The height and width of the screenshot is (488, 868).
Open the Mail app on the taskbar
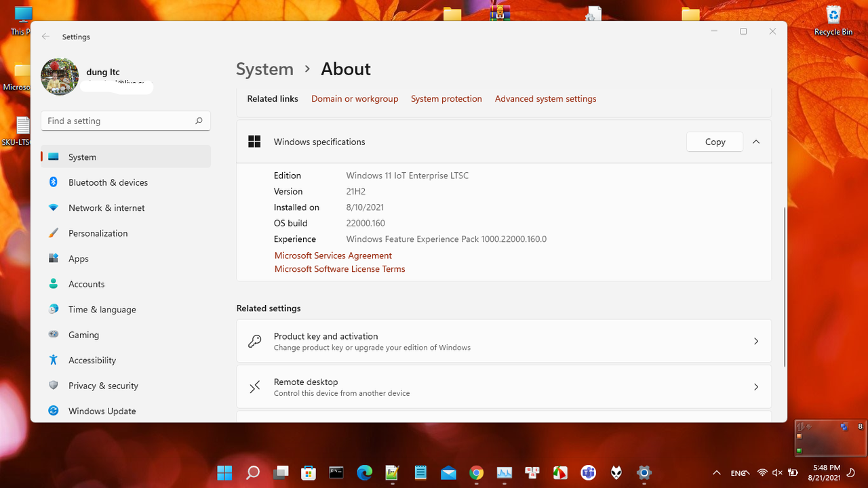tap(448, 472)
